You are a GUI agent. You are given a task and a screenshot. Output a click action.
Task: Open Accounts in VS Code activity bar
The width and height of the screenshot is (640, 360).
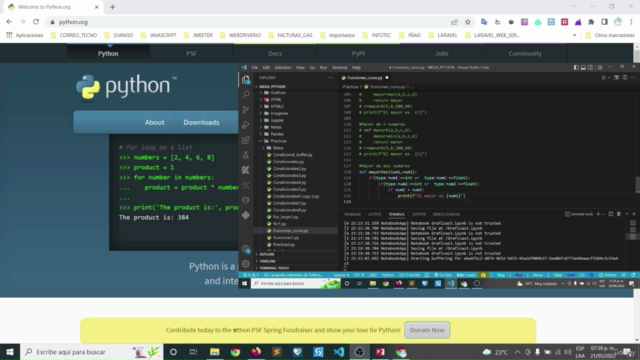point(246,249)
